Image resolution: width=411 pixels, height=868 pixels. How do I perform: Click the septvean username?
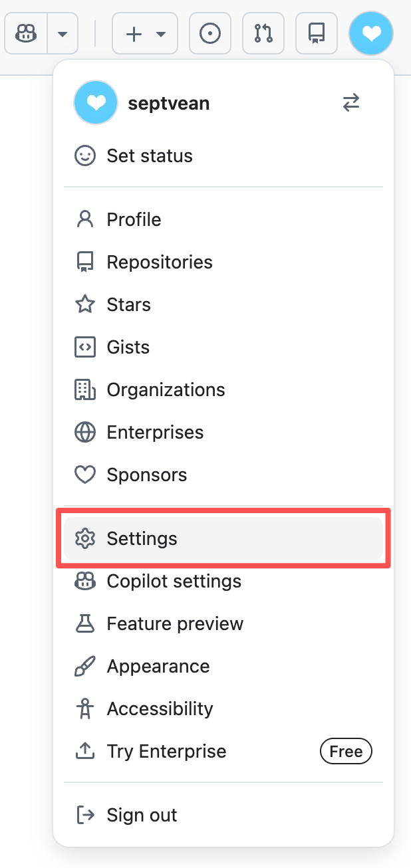point(168,103)
